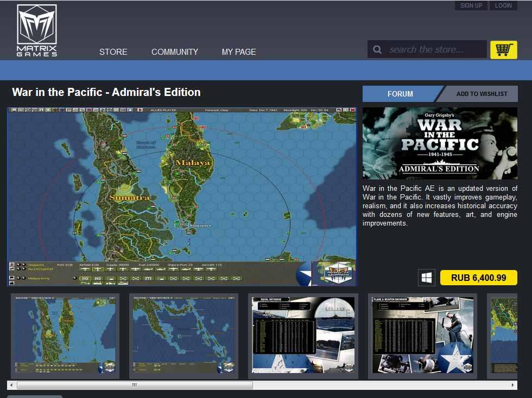Click the description text starting War in the Pacific AE
This screenshot has height=398, width=532.
(440, 206)
